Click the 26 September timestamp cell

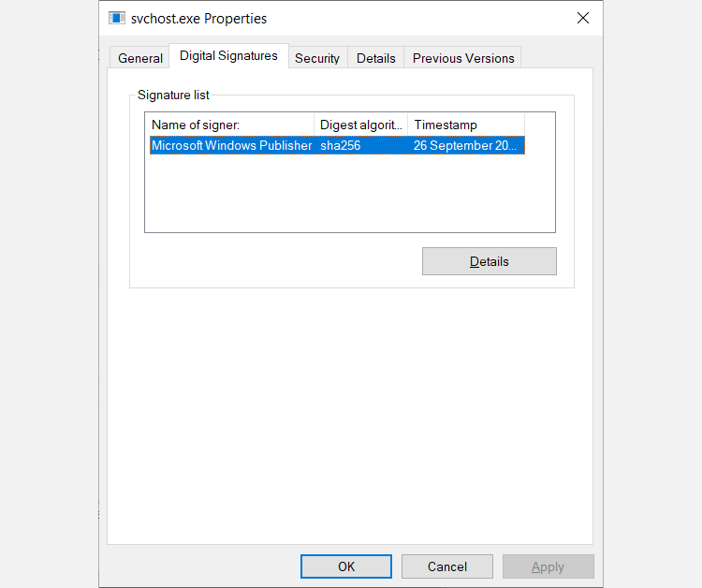click(464, 145)
